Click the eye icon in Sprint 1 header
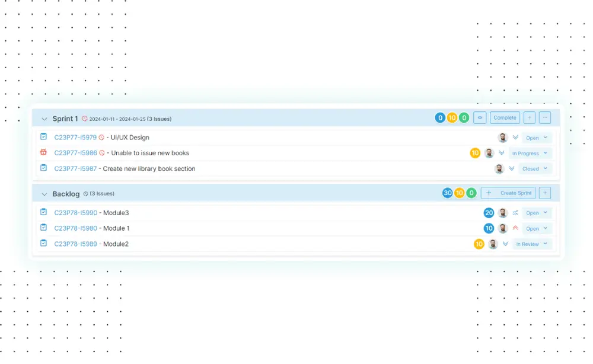593x364 pixels. 480,118
